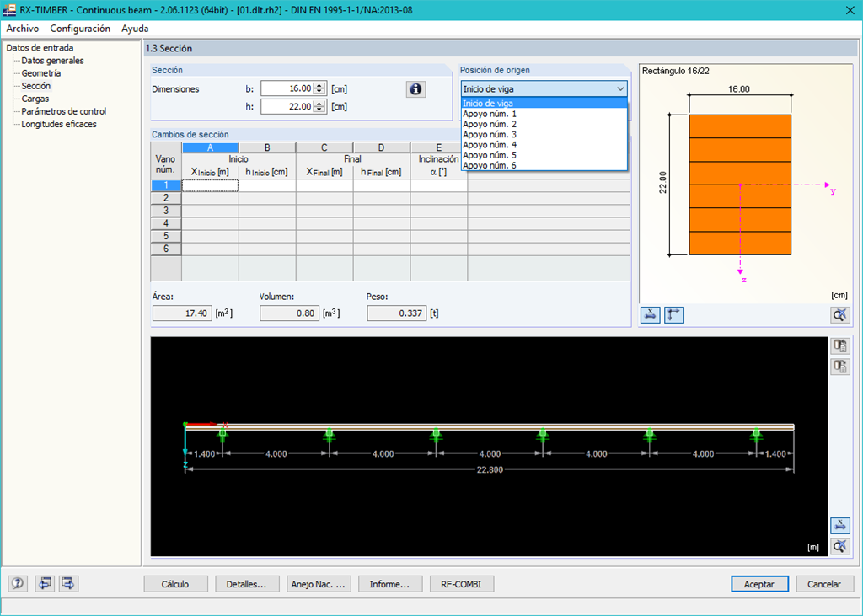
Task: Select row 6 header in Vano table
Action: tap(166, 249)
